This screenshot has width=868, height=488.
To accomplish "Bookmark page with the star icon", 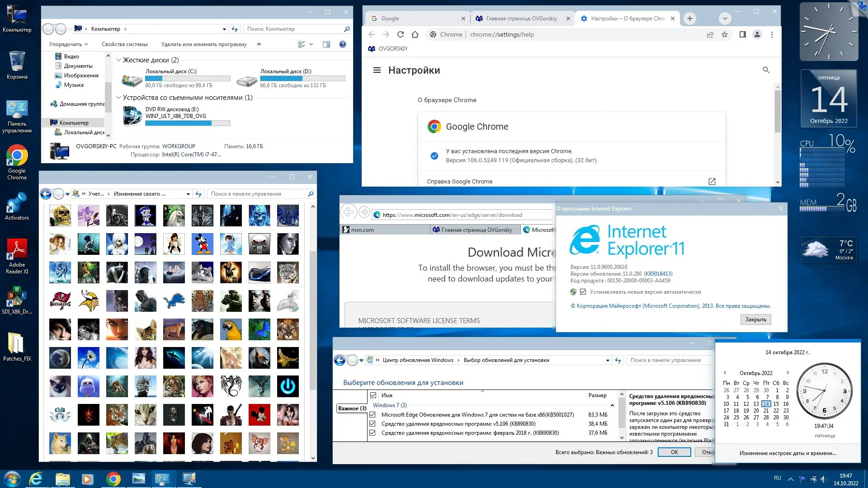I will [725, 34].
